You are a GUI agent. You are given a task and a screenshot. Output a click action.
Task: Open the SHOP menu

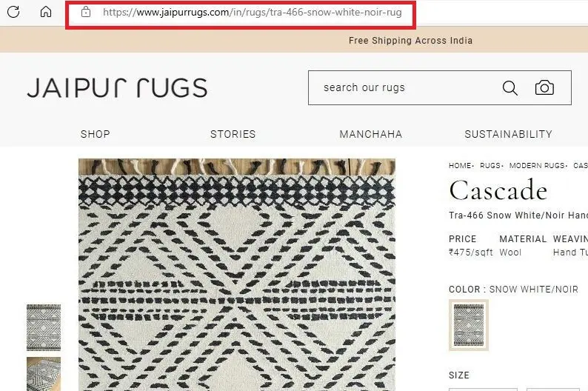96,134
